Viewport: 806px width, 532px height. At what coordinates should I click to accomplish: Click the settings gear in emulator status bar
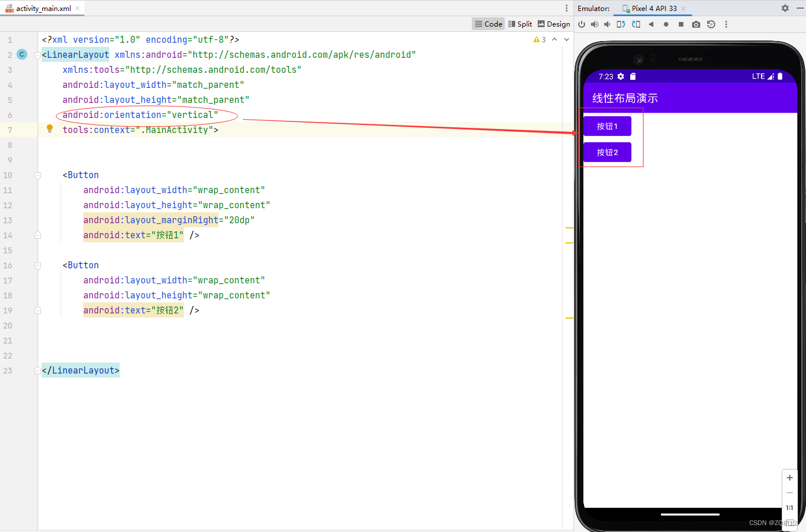[x=621, y=76]
